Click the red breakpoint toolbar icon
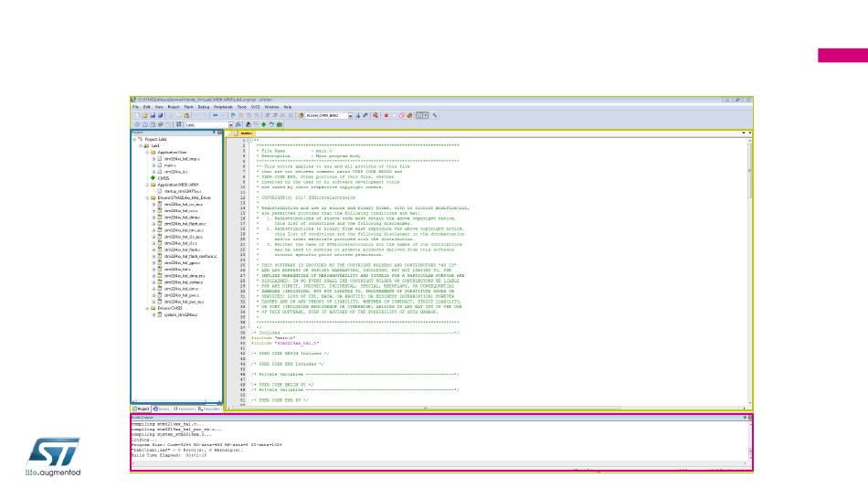868x489 pixels. click(x=386, y=115)
